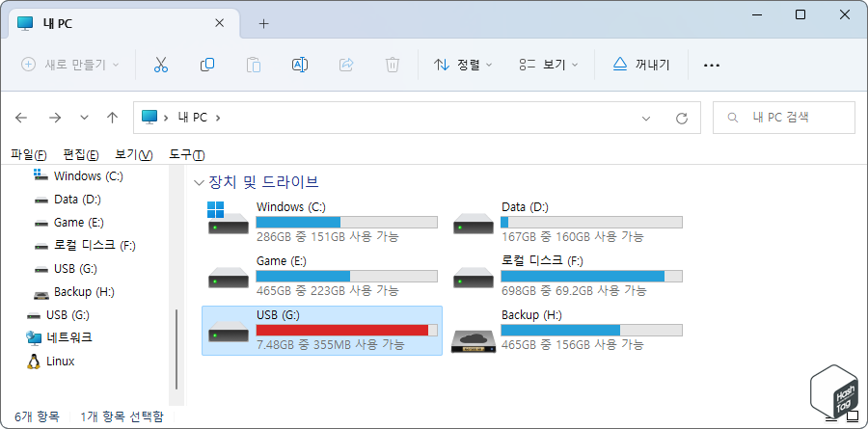The width and height of the screenshot is (868, 429).
Task: Click 내 PC in address bar breadcrumb
Action: click(x=193, y=118)
